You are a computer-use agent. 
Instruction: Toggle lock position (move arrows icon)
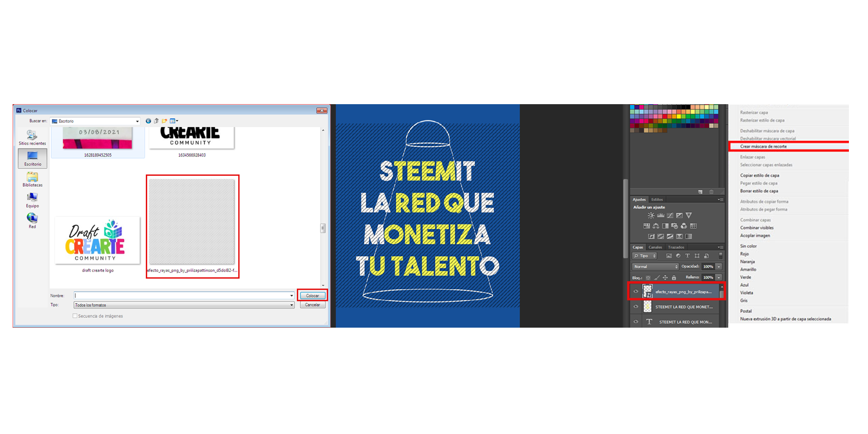pyautogui.click(x=665, y=278)
